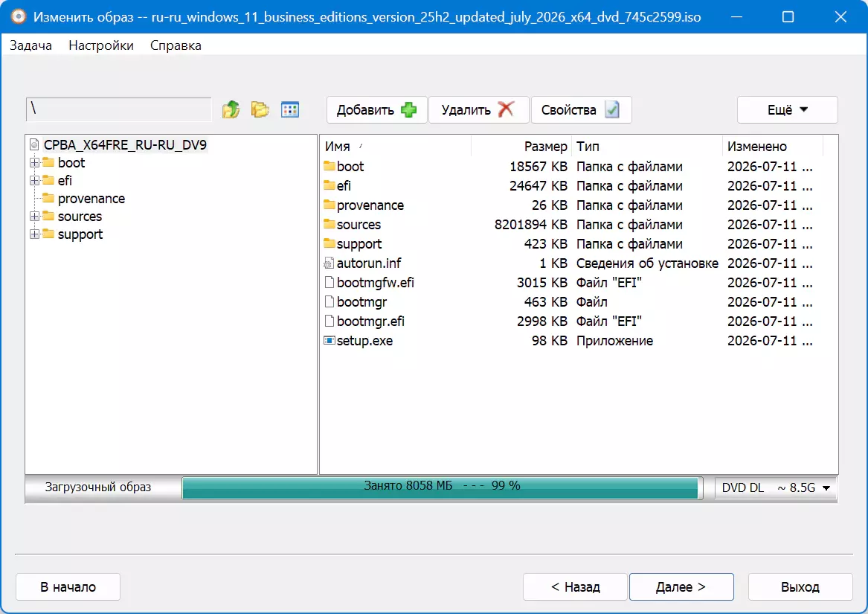The height and width of the screenshot is (614, 868).
Task: Sort list by Тип column header
Action: coord(647,147)
